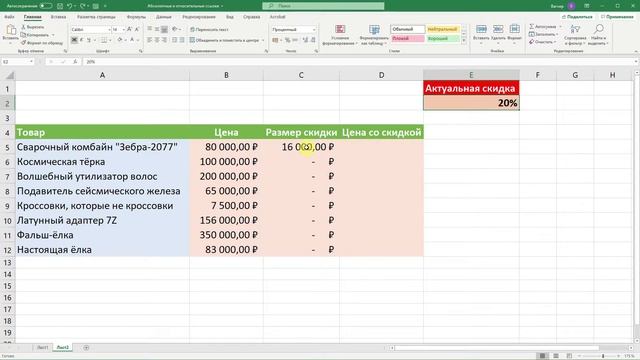
Task: Apply the Neutral (Нейтральный) cell style
Action: (x=443, y=29)
